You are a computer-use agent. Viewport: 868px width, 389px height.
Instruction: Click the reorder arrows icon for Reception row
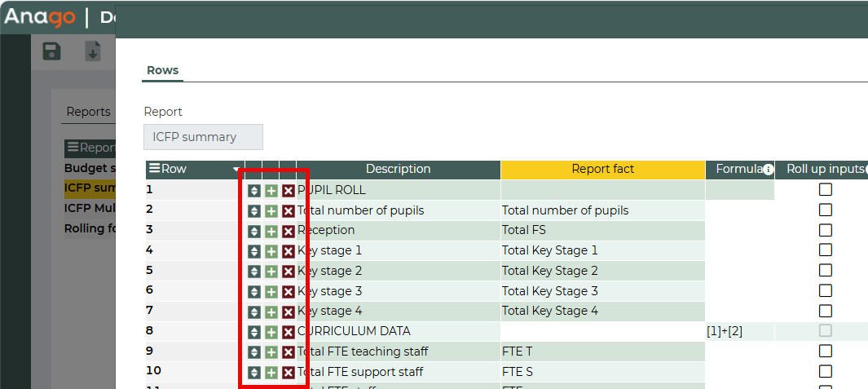click(x=254, y=231)
